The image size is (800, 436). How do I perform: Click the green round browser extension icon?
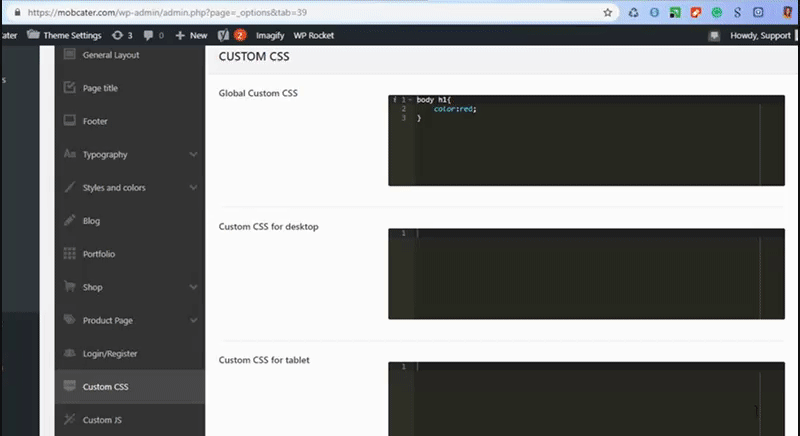[x=717, y=13]
